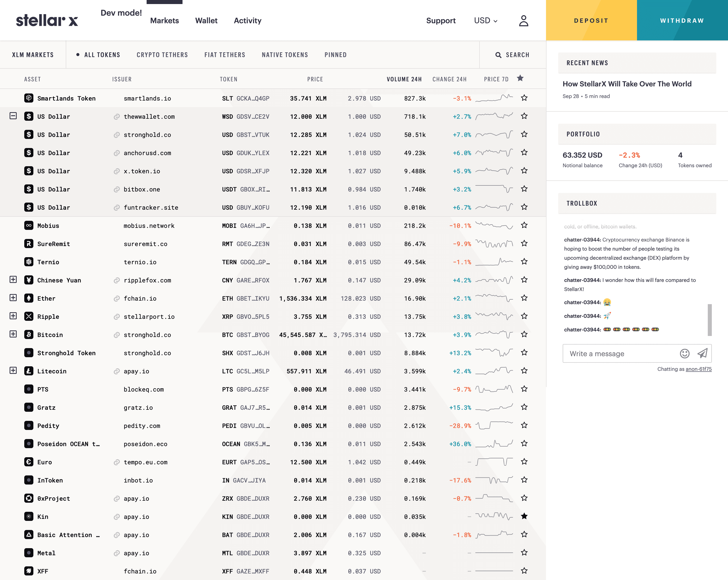Click the Ether asset icon
Image resolution: width=728 pixels, height=580 pixels.
[29, 298]
